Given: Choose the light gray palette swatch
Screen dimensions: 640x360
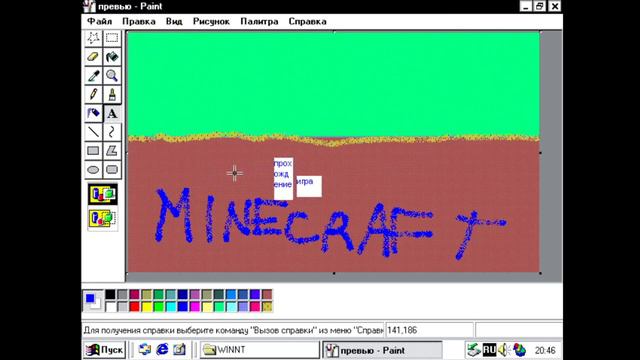Looking at the screenshot, I should [x=122, y=307].
